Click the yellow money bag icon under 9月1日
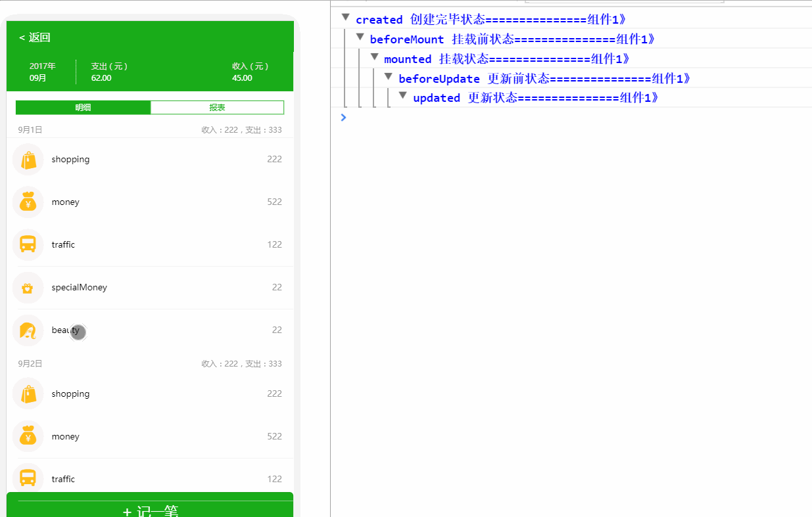This screenshot has width=812, height=517. (28, 202)
